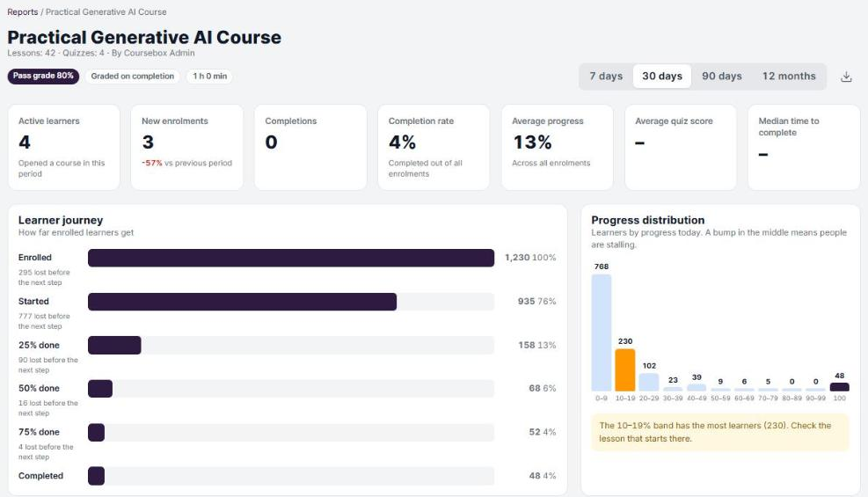
Task: Click the 'How far enrolled learners get' subtitle
Action: pos(76,233)
